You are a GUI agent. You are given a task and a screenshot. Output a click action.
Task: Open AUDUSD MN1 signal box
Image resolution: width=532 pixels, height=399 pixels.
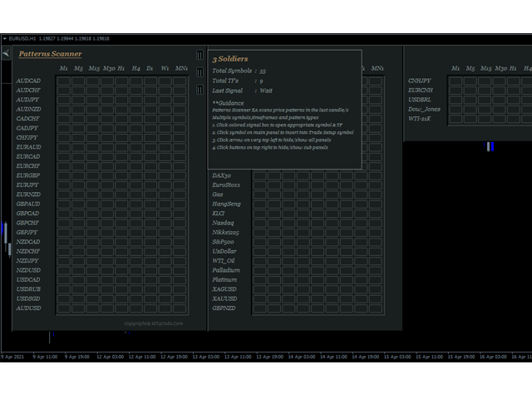coord(180,308)
